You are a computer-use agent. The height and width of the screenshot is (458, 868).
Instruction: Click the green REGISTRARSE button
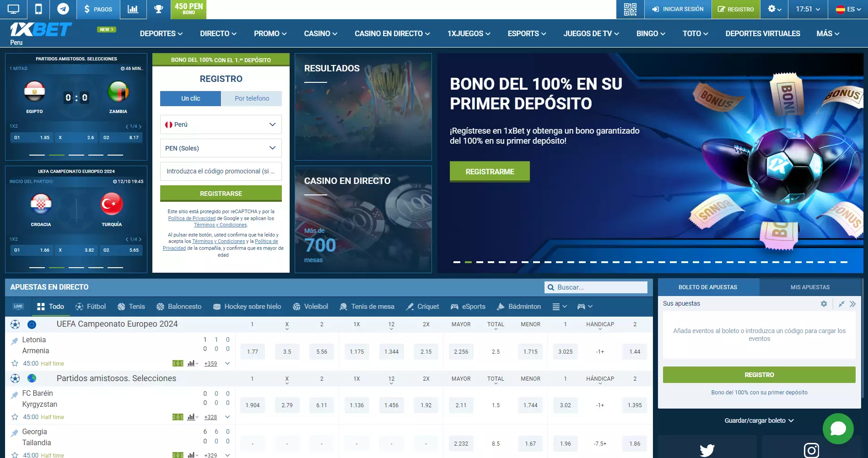pyautogui.click(x=221, y=194)
